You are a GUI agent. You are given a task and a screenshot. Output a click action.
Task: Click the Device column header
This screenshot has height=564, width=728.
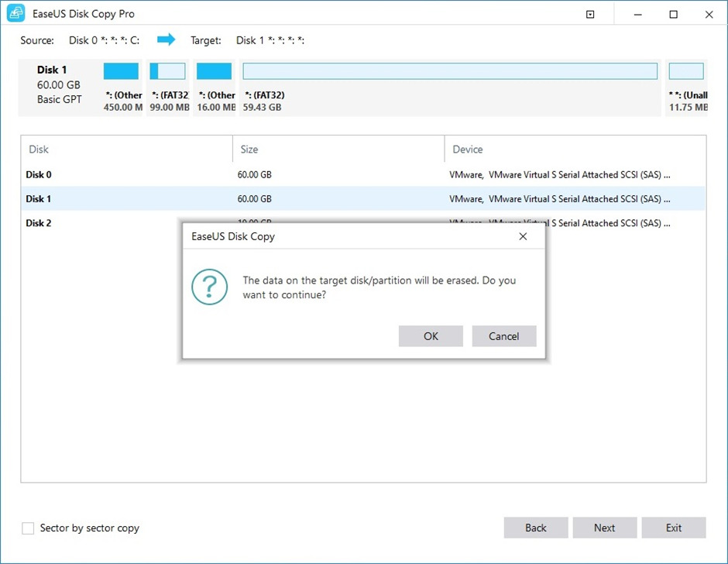point(575,149)
